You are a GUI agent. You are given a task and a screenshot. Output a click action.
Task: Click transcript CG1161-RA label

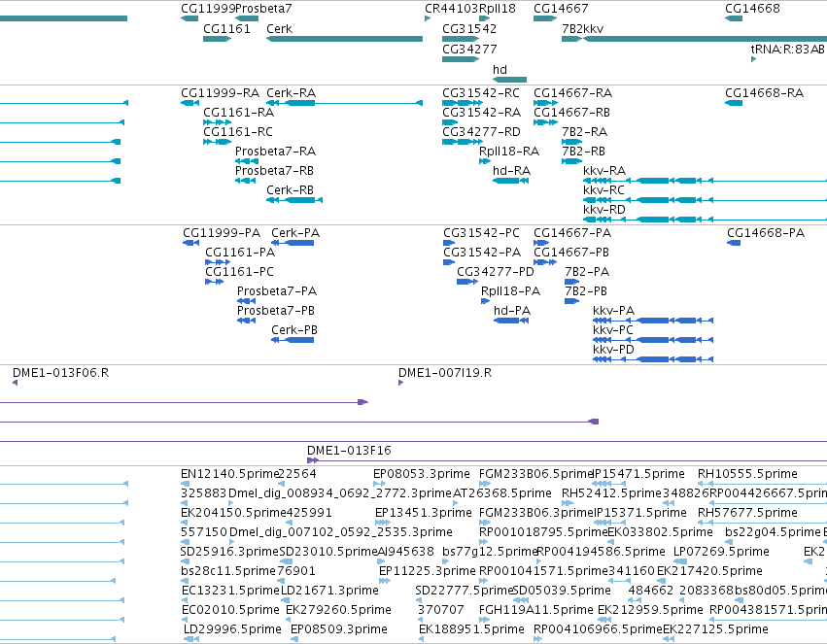point(238,113)
